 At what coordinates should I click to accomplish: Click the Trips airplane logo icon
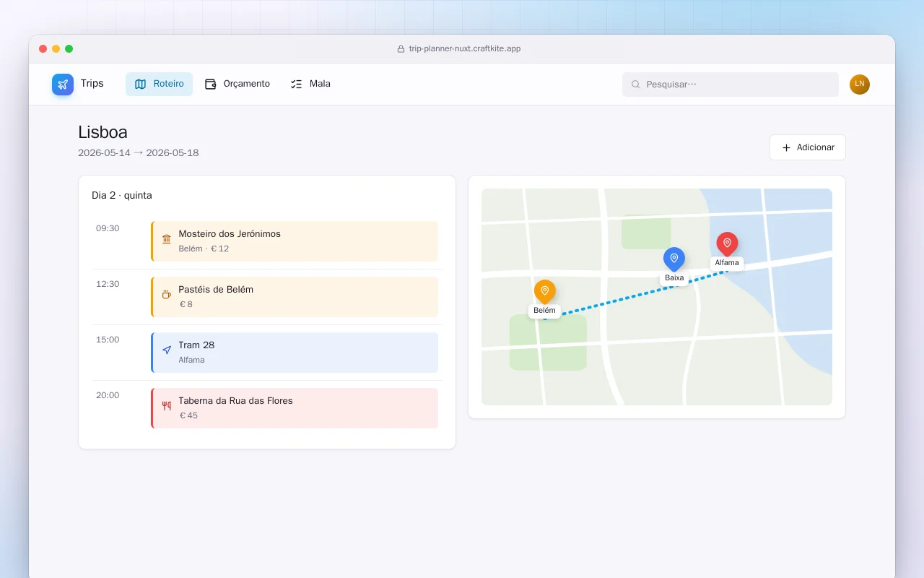(63, 85)
